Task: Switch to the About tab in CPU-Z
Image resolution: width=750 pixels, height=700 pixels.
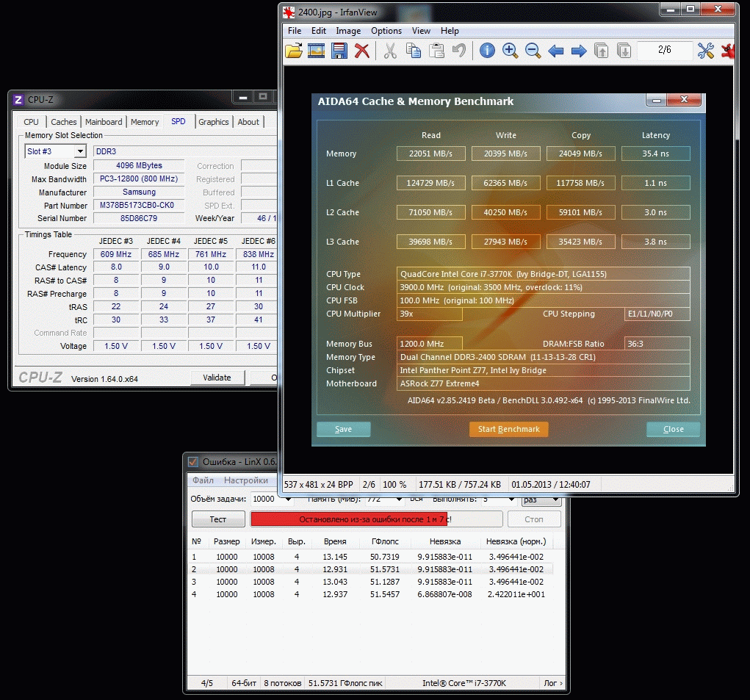Action: 248,122
